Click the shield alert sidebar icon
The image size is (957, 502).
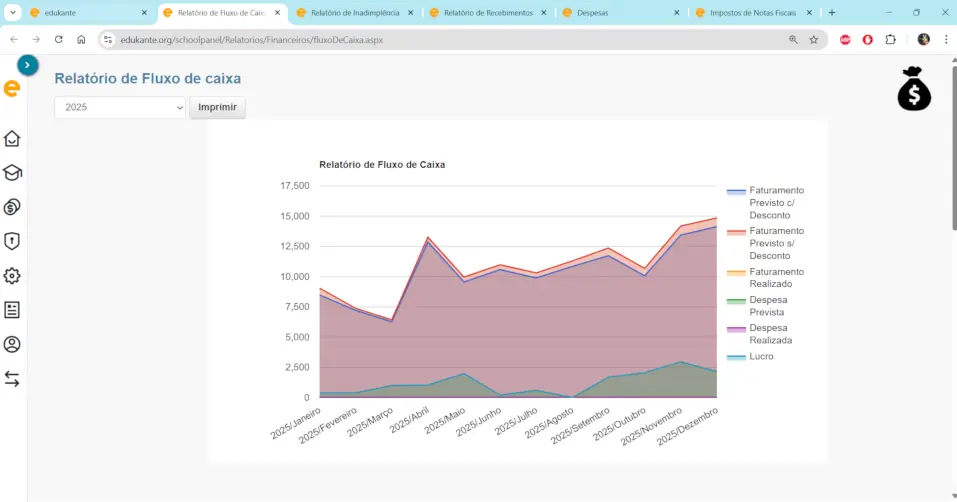[x=12, y=241]
